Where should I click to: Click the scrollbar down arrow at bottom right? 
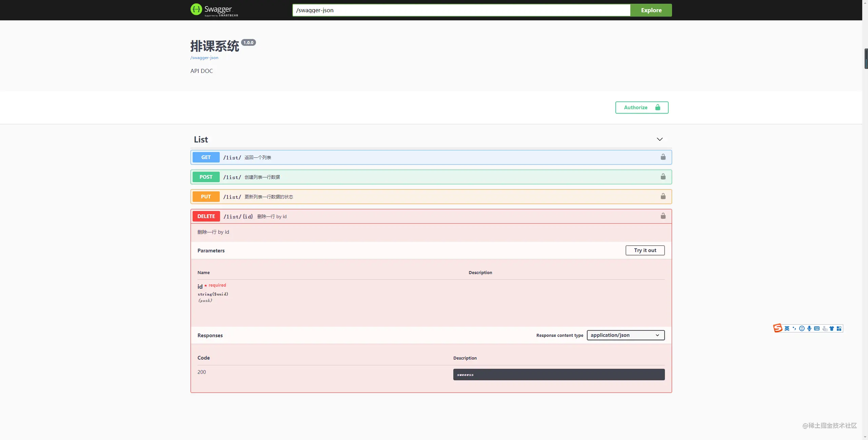865,437
